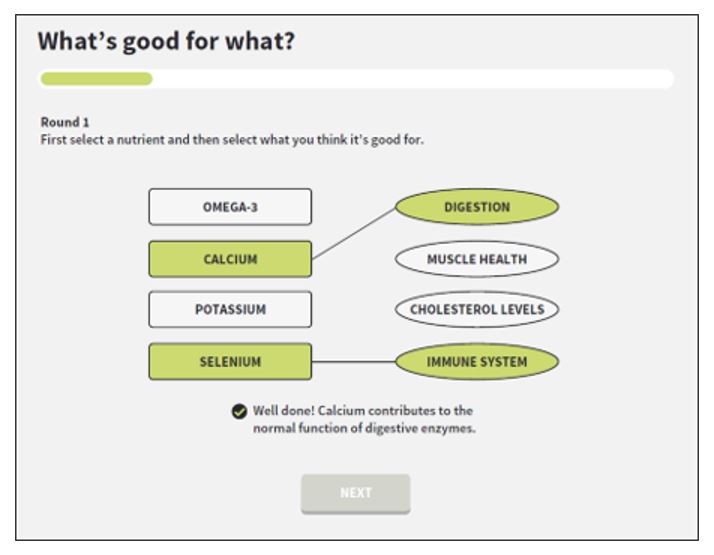This screenshot has height=555, width=714.
Task: Click the "What's good for what?" heading
Action: 166,42
